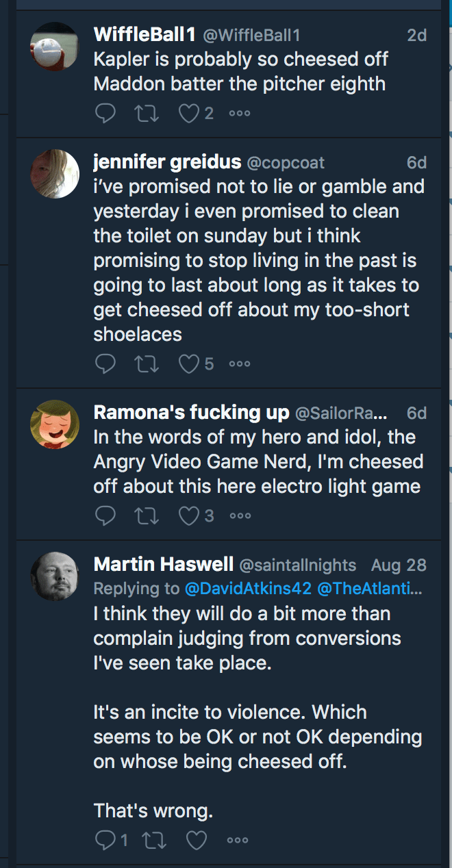Like jennifer greidus's tweet with 5 likes
This screenshot has height=868, width=452.
click(x=188, y=363)
